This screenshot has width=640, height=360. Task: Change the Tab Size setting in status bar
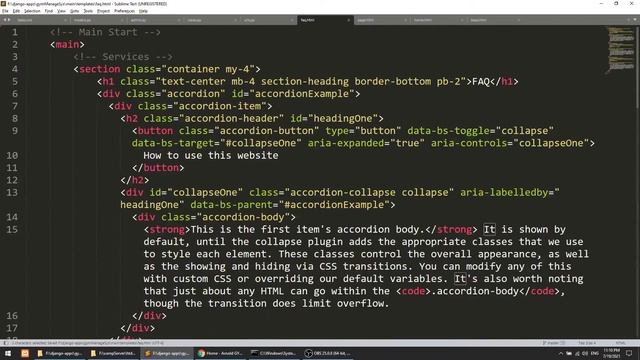(x=587, y=343)
